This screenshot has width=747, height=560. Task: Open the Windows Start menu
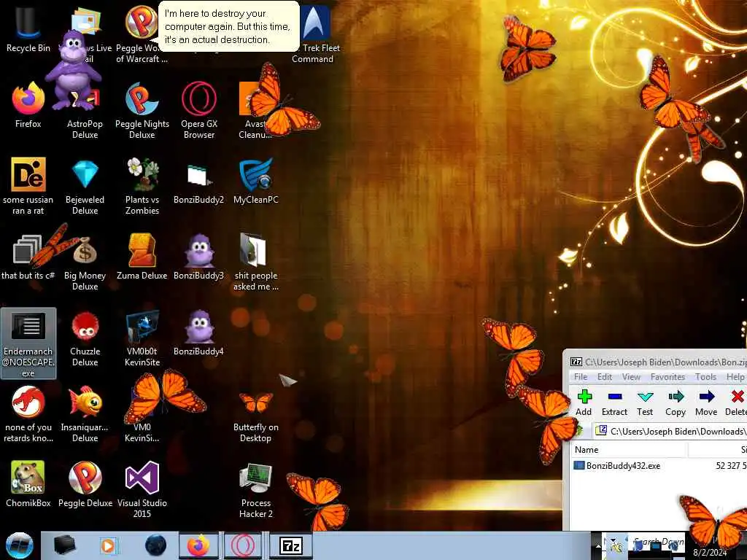tap(19, 545)
